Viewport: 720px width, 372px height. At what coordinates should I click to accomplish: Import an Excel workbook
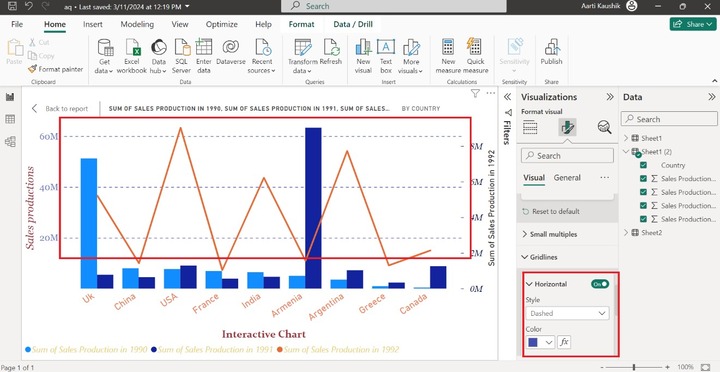pyautogui.click(x=132, y=56)
